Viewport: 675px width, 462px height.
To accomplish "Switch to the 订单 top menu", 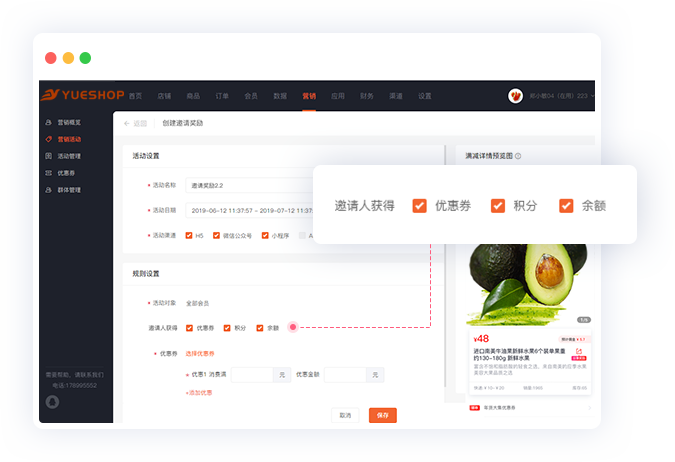I will click(221, 96).
